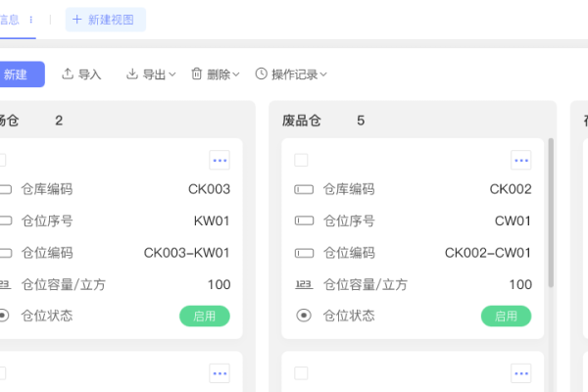The image size is (588, 392).
Task: Click radio icon beside 仓位状态 in CK003 card
Action: pos(3,316)
